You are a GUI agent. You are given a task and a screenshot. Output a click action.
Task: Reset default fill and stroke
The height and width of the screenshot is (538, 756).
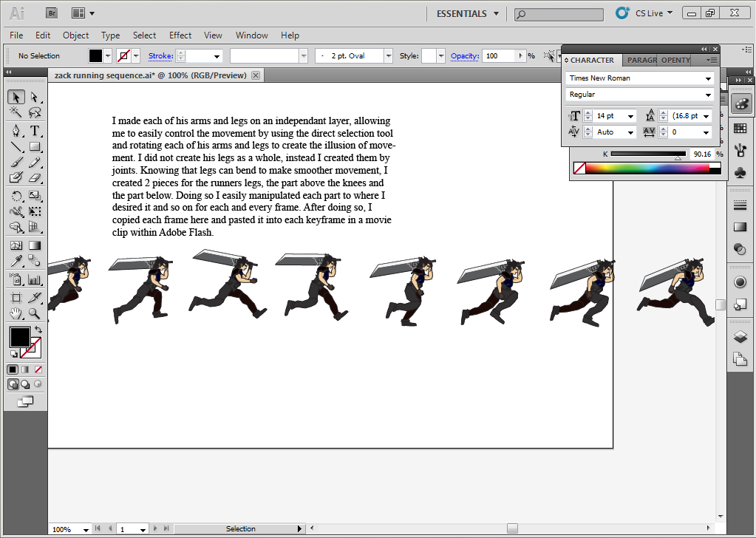13,354
